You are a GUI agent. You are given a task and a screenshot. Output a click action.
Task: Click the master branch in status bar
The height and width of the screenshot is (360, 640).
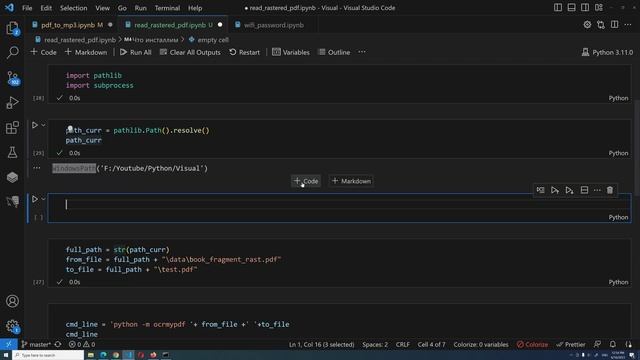click(x=36, y=344)
